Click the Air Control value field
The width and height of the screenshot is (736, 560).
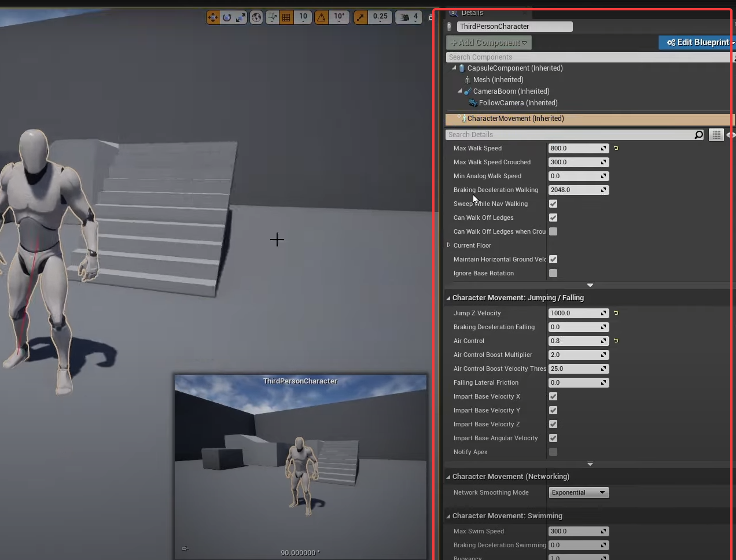point(578,341)
